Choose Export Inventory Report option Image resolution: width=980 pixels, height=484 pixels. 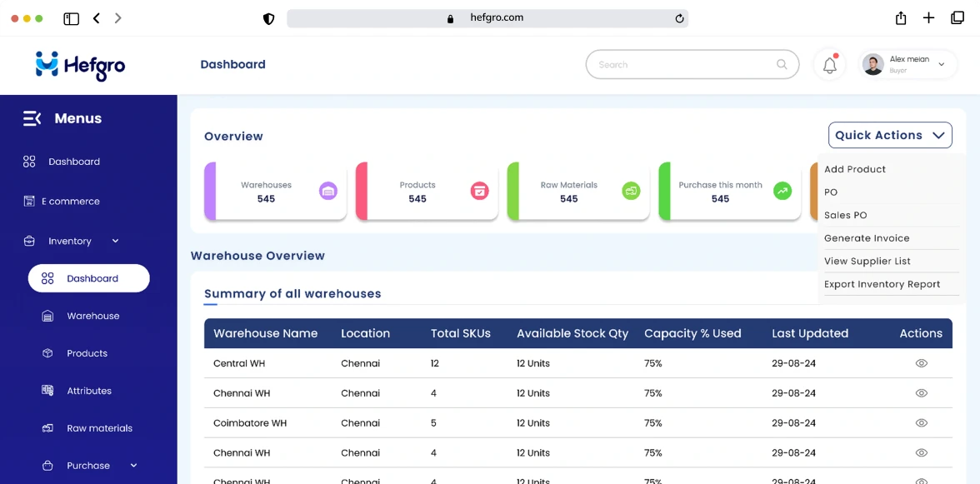point(882,284)
